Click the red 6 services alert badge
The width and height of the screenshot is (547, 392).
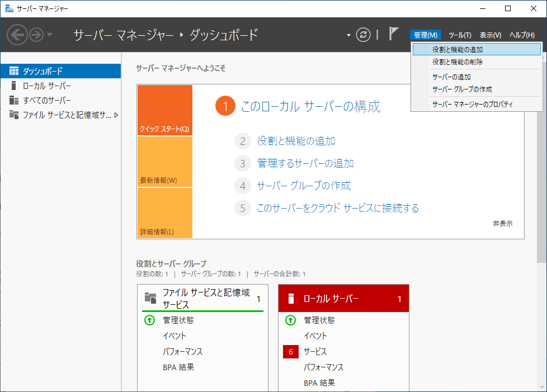tap(291, 352)
